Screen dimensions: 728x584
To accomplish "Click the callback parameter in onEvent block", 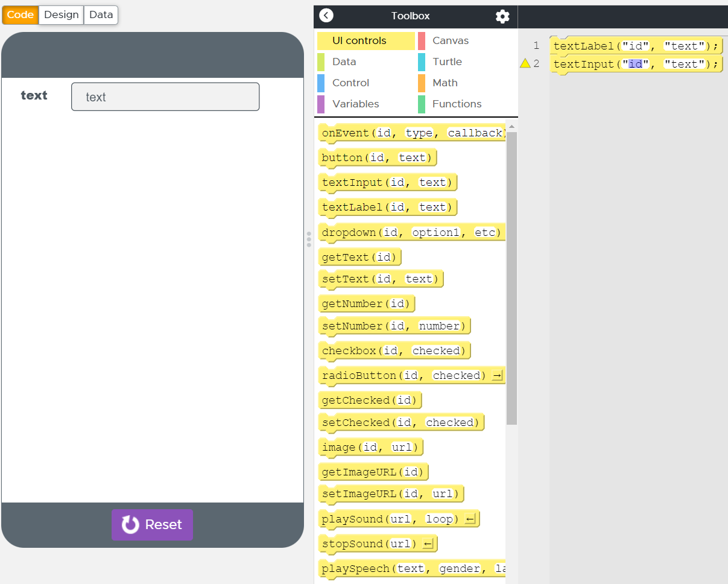I will [x=476, y=133].
